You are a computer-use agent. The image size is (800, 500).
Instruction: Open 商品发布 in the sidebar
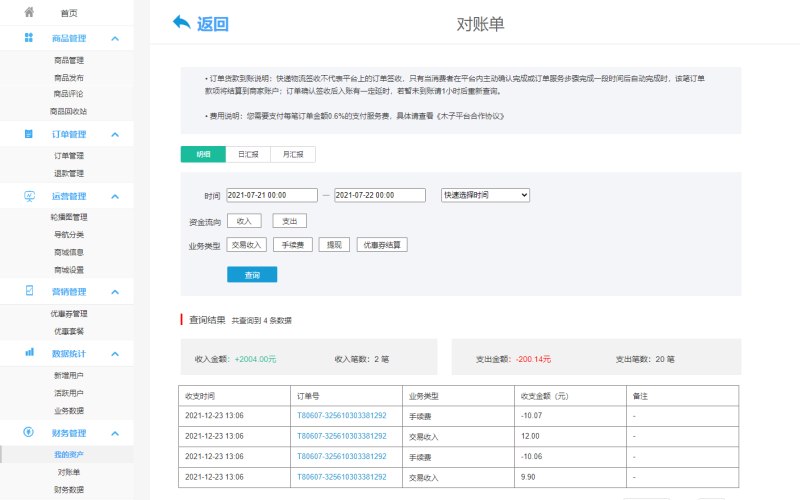click(69, 78)
